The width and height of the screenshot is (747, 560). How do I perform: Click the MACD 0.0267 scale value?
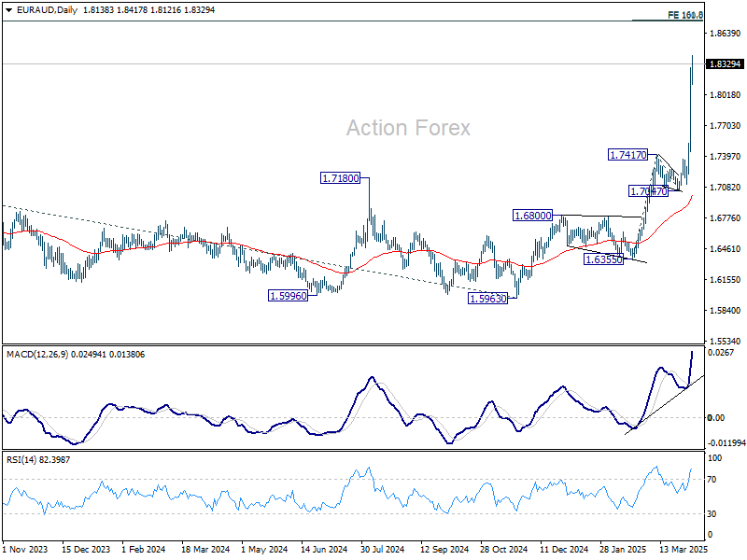coord(720,353)
